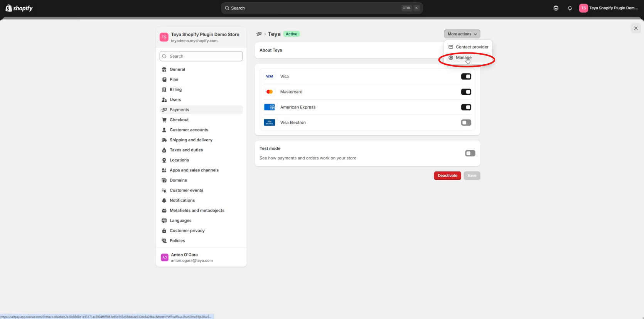This screenshot has width=644, height=319.
Task: Open the notifications bell
Action: coord(570,8)
